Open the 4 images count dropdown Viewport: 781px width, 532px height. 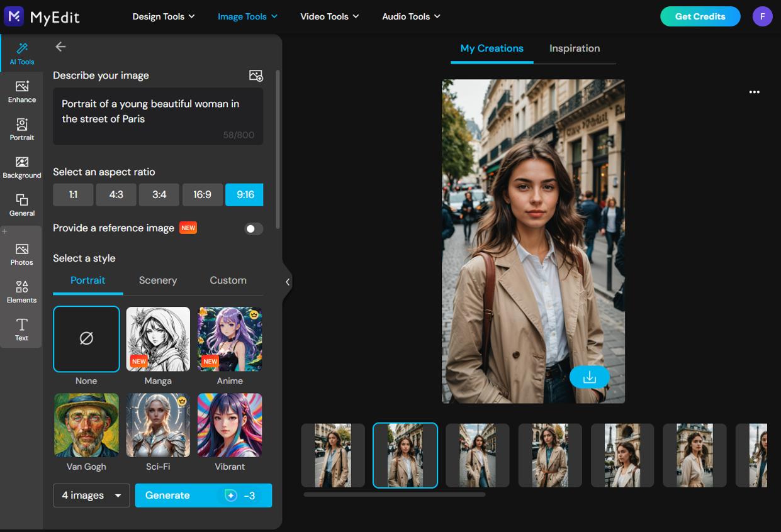[x=91, y=495]
